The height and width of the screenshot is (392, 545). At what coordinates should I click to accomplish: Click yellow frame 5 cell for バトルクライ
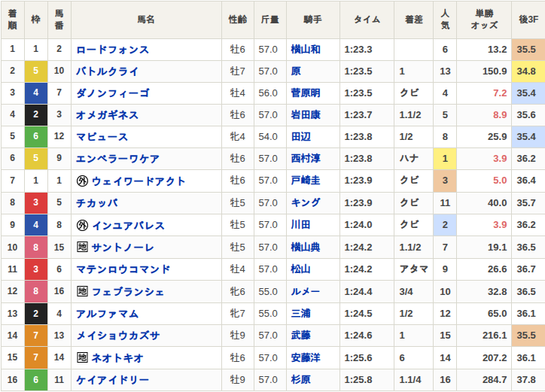click(36, 71)
